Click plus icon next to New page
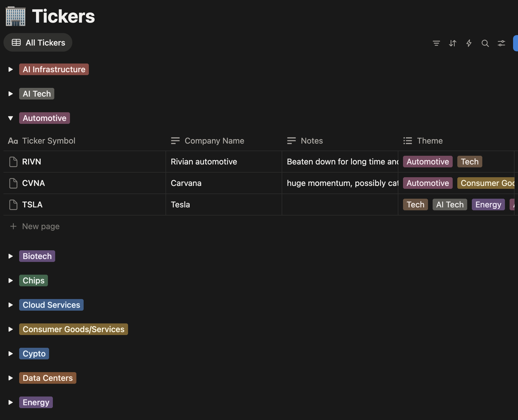518x420 pixels. tap(13, 226)
